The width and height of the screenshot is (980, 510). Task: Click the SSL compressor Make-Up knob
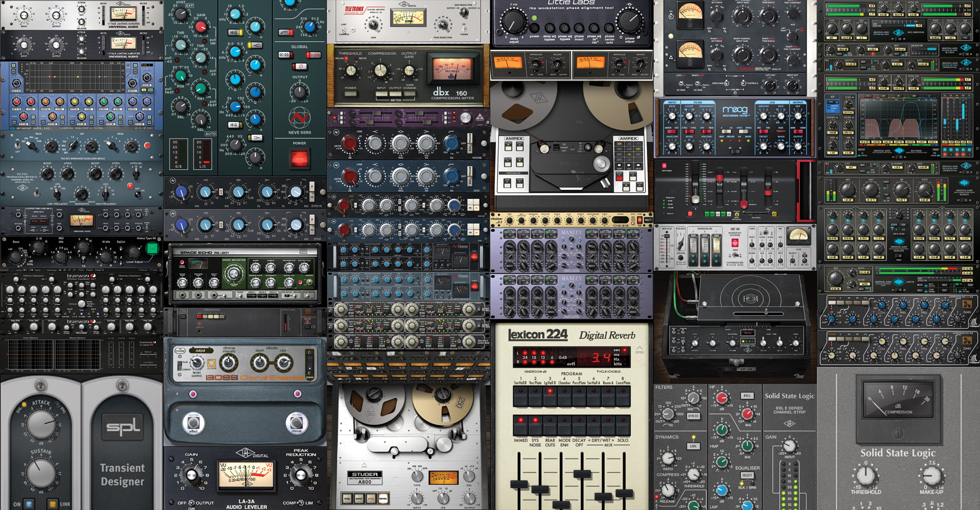click(x=931, y=476)
